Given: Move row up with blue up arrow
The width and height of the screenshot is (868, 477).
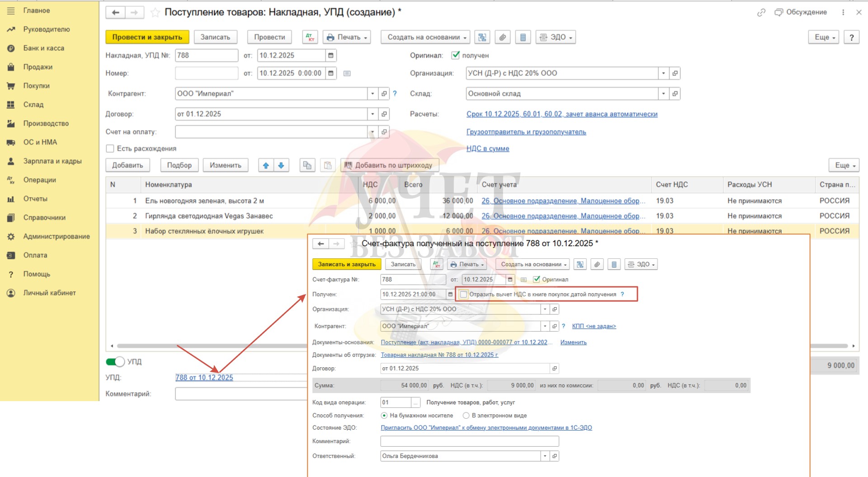Looking at the screenshot, I should (266, 165).
